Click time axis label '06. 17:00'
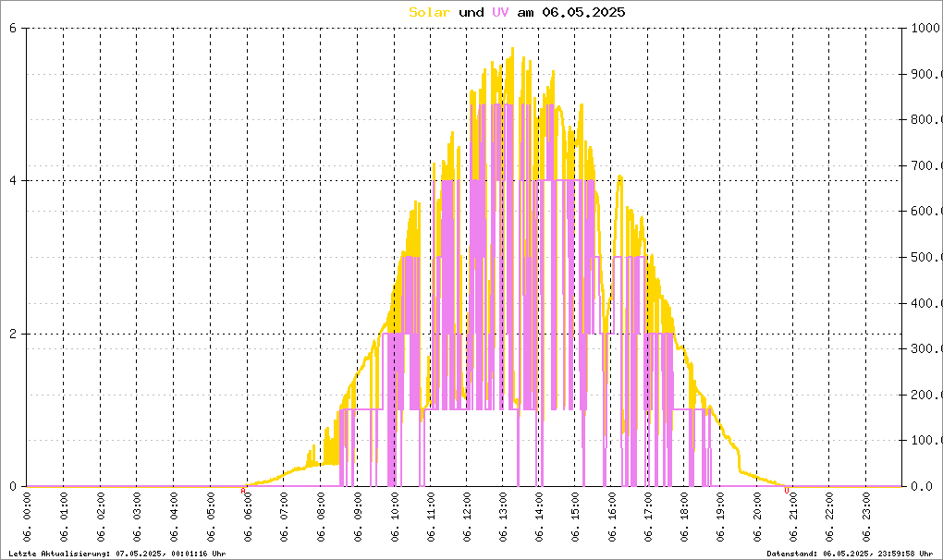Viewport: 943px width, 560px height. pyautogui.click(x=648, y=517)
